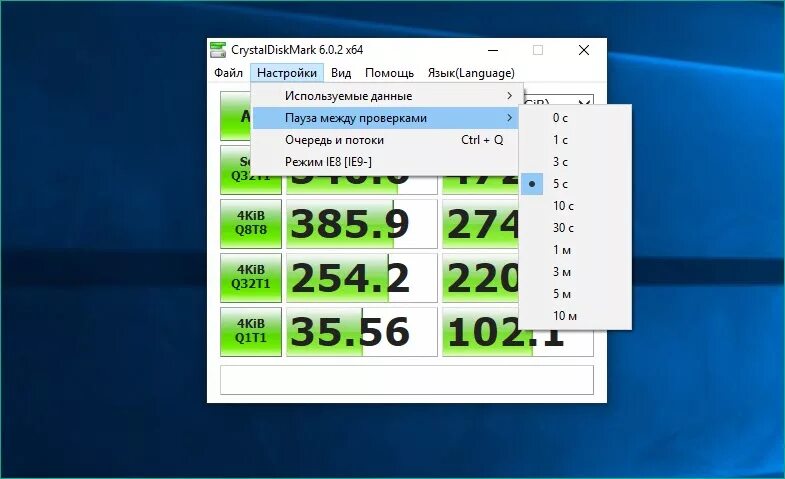Select Пауза между проверками menu entry
This screenshot has height=479, width=785.
point(386,118)
